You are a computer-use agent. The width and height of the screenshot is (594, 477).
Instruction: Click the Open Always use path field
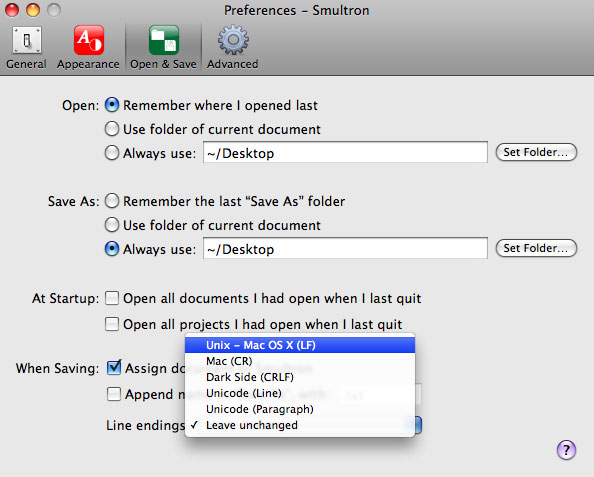click(345, 153)
